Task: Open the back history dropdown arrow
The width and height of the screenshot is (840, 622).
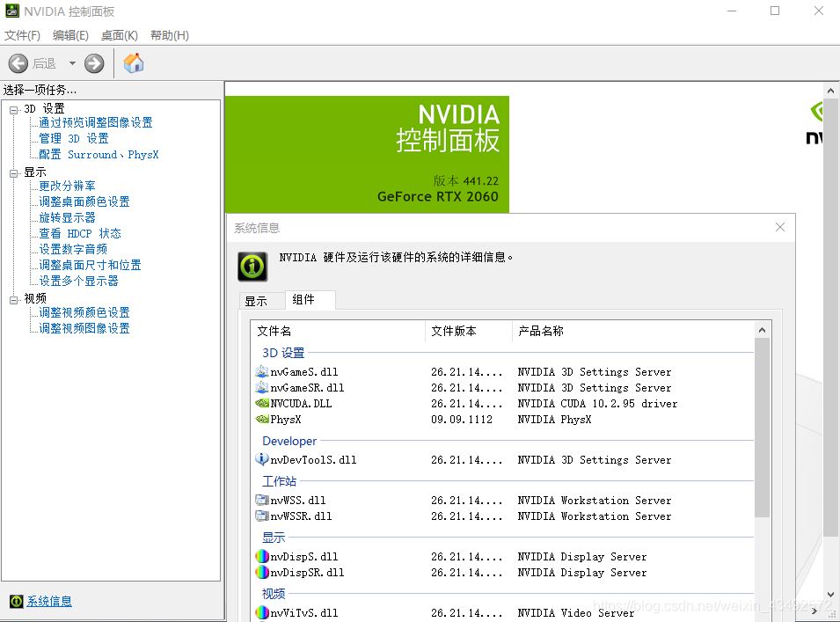Action: tap(72, 63)
